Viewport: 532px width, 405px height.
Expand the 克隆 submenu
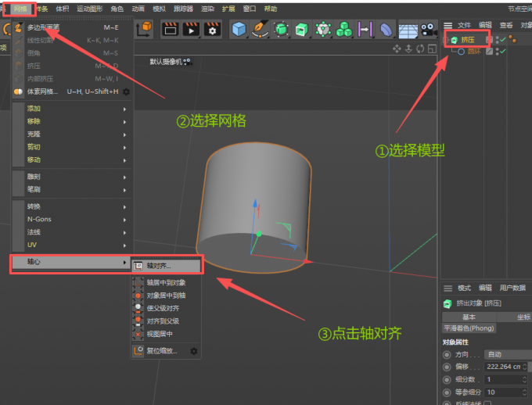tap(72, 134)
